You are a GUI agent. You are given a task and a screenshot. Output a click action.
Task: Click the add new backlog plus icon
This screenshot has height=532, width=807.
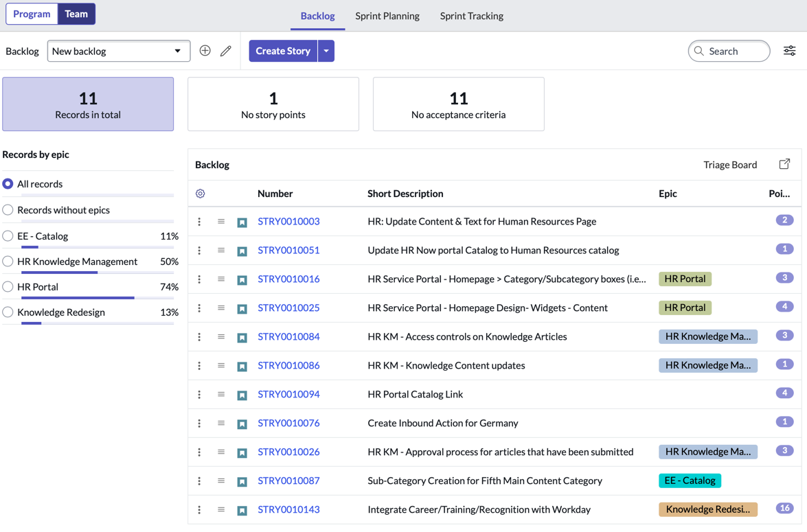(x=205, y=50)
